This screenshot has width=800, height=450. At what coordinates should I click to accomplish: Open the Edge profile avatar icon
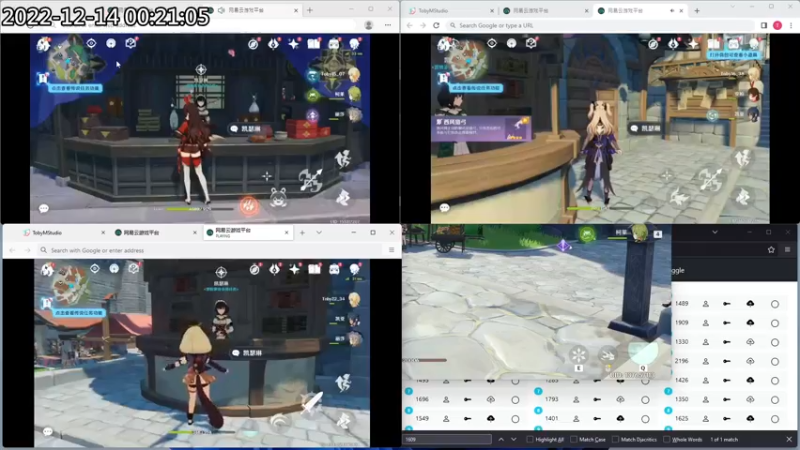368,25
